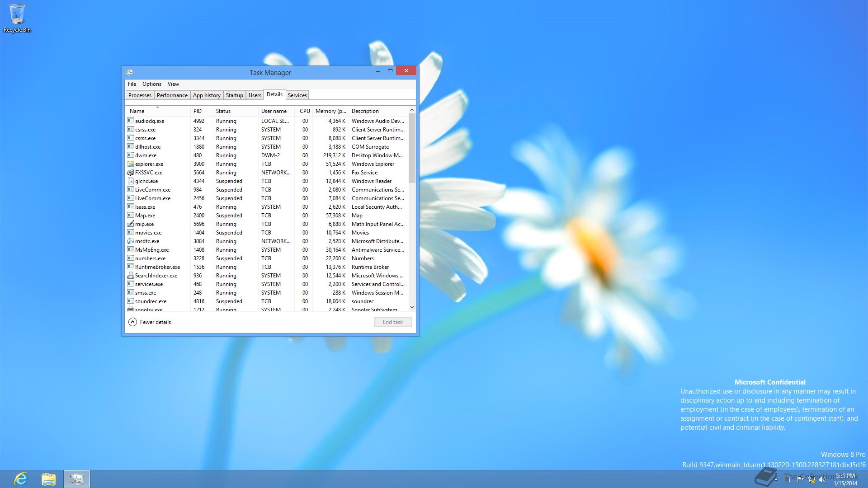
Task: Click the services.exe process icon
Action: click(130, 284)
